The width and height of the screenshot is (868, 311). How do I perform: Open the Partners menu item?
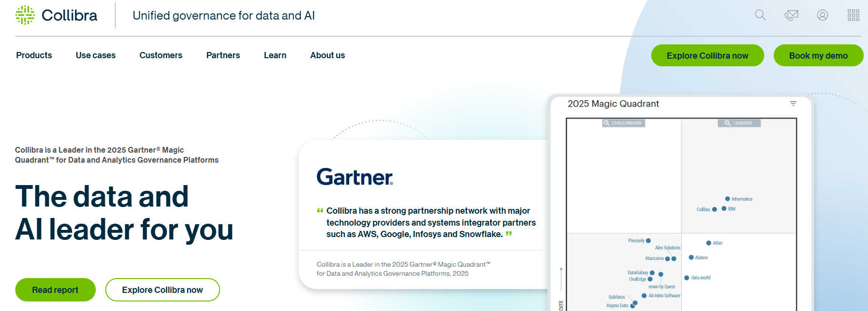223,55
